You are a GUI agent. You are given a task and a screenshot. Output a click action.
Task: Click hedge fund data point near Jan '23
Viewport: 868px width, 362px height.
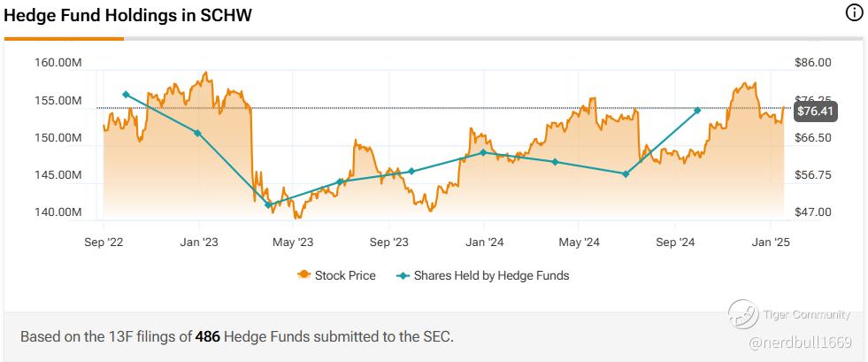tap(197, 133)
